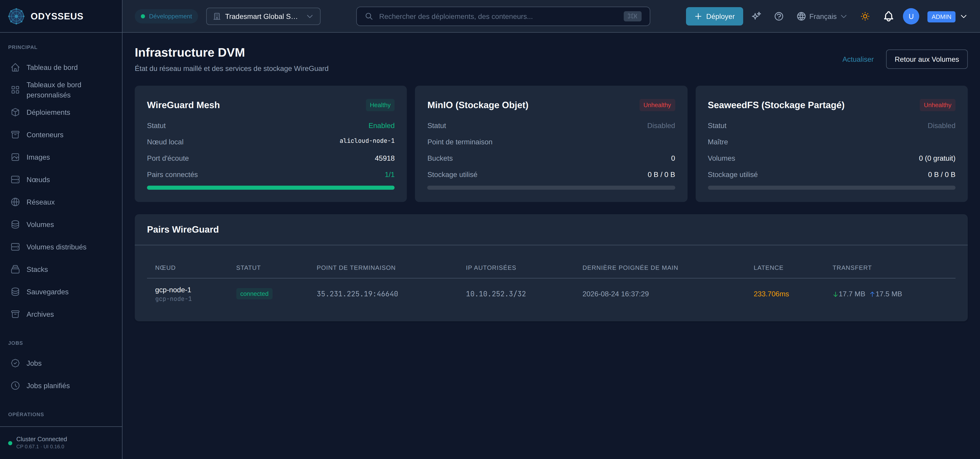The width and height of the screenshot is (980, 459).
Task: Click the SeaweedFS Unhealthy badge
Action: (x=937, y=105)
